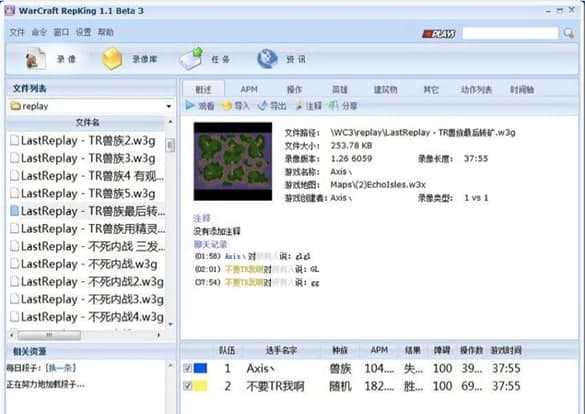Click file icon of TR兽族3.w3g

point(14,158)
